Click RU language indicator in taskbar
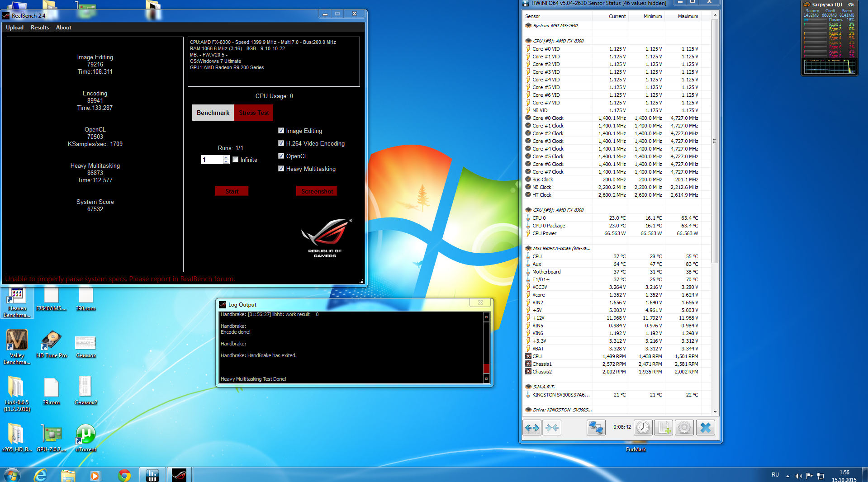Viewport: 868px width, 482px height. [x=775, y=475]
